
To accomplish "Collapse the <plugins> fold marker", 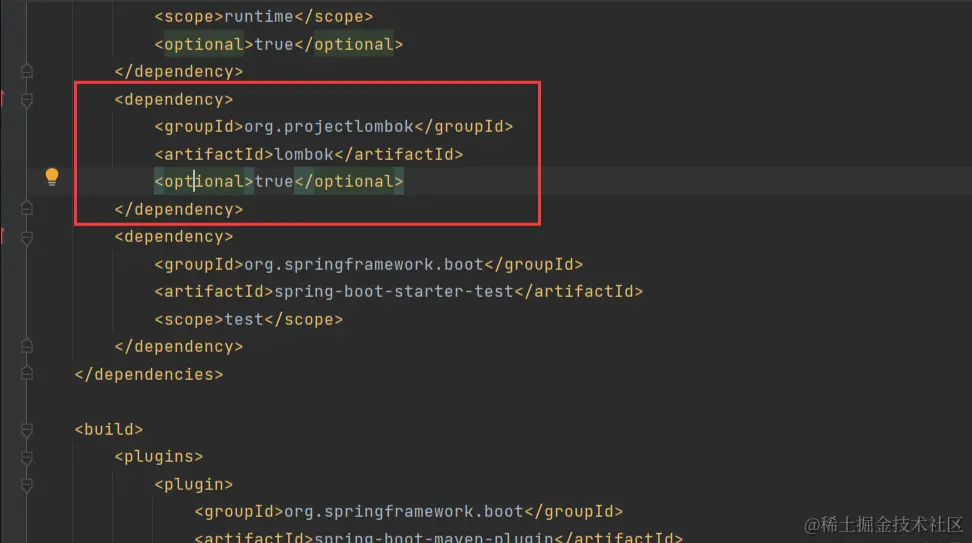I will (27, 457).
